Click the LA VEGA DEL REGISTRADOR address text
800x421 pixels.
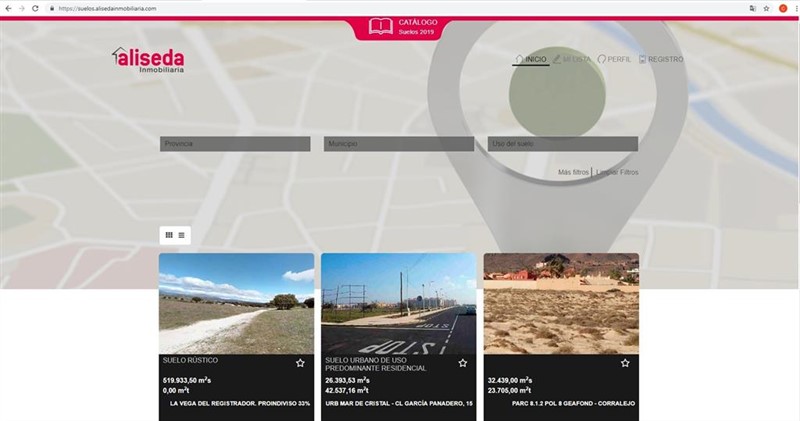[240, 404]
